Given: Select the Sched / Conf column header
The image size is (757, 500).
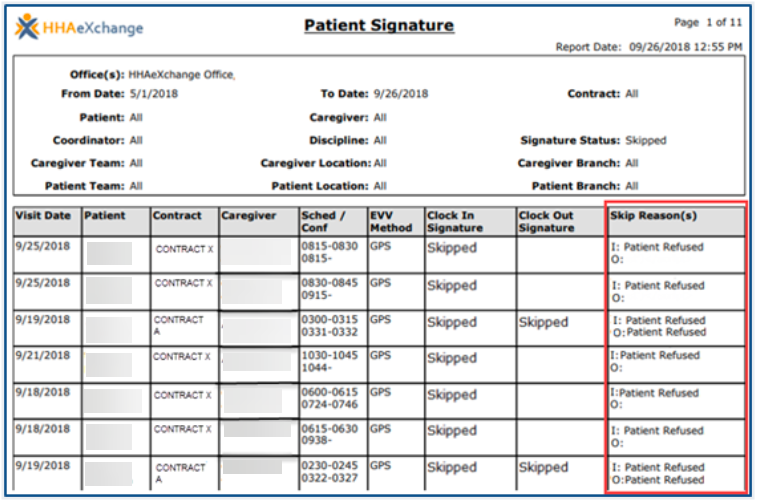Looking at the screenshot, I should [325, 221].
